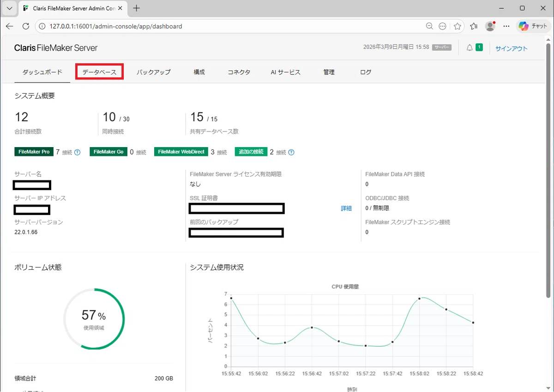Click the 22.0.1.66 server version text
The width and height of the screenshot is (554, 392).
click(x=26, y=232)
